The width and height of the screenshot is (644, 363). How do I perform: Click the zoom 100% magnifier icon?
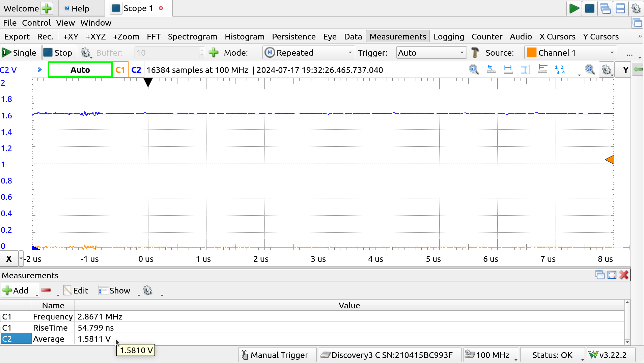tap(474, 69)
